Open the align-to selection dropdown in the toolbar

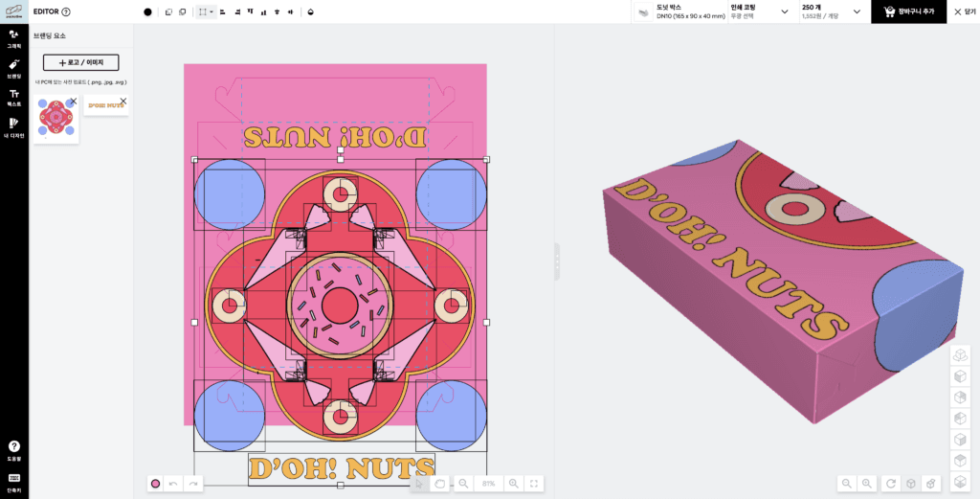[207, 11]
